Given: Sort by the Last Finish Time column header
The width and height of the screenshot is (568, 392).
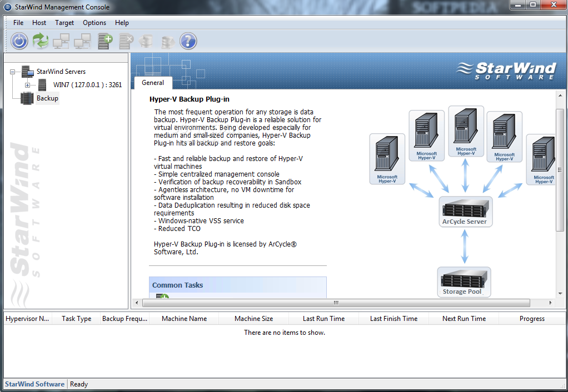Looking at the screenshot, I should (393, 319).
